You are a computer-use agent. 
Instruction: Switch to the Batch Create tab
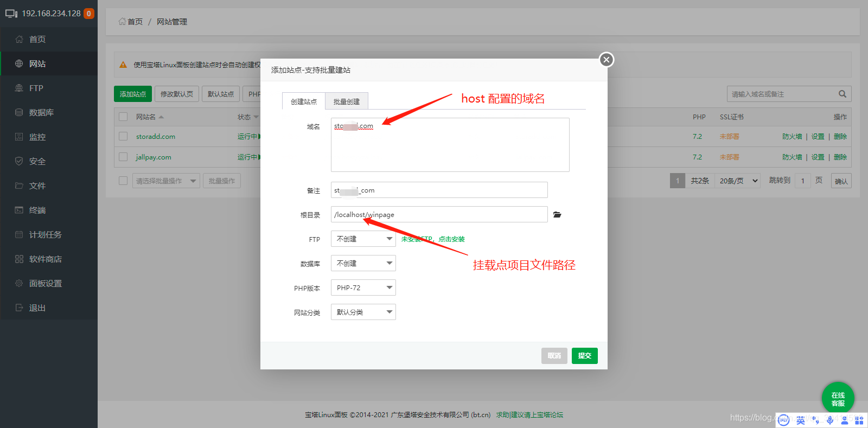347,101
